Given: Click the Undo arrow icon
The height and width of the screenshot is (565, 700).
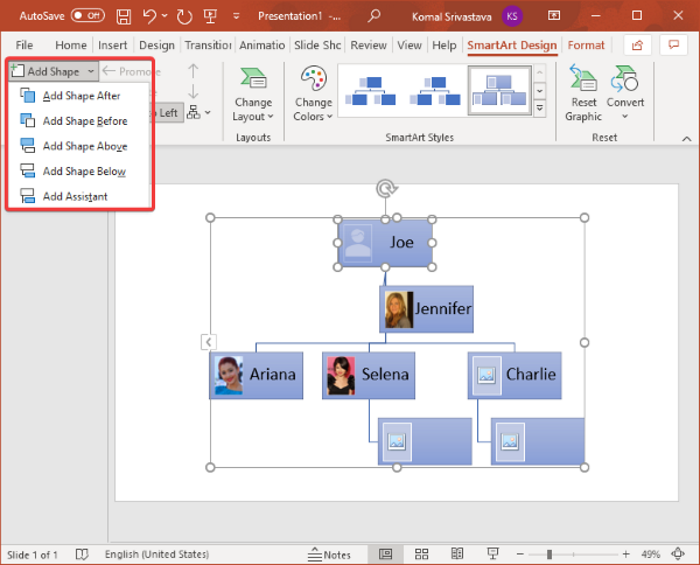Looking at the screenshot, I should point(150,16).
